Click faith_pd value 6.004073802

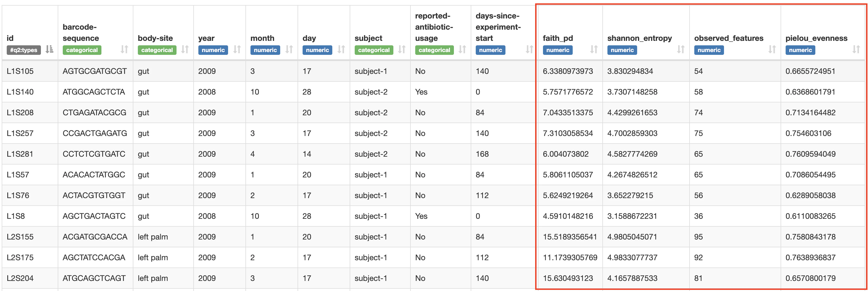point(565,154)
